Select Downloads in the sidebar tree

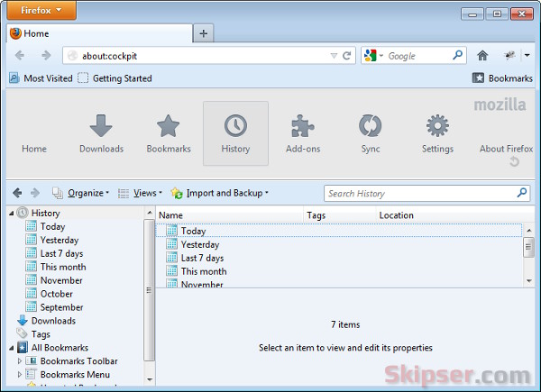coord(53,321)
